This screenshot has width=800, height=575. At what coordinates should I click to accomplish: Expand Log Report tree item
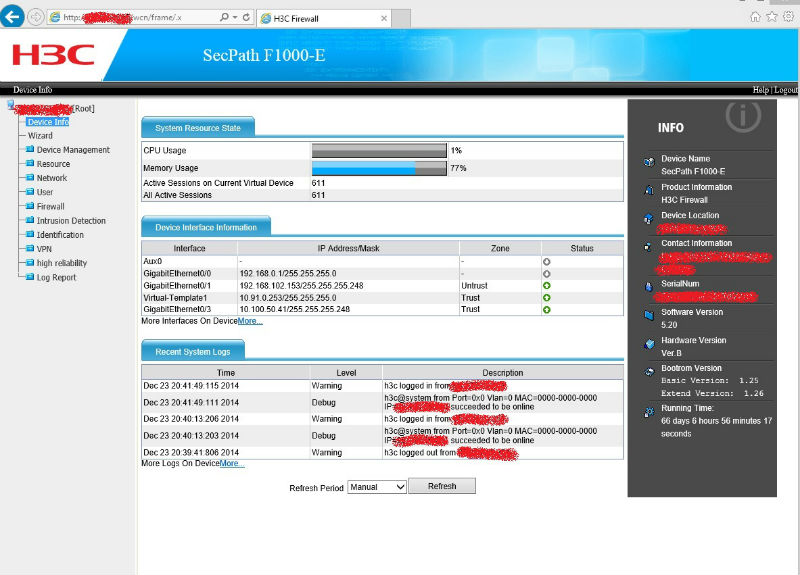point(56,278)
